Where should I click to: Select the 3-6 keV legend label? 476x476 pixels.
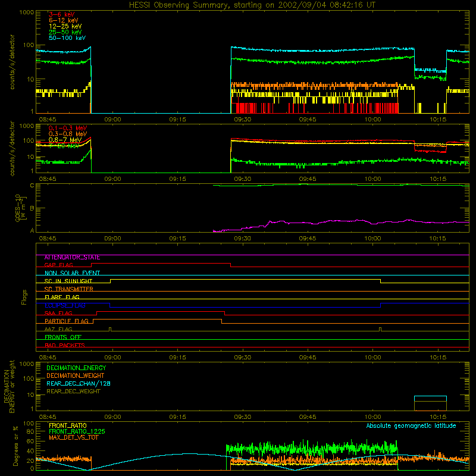click(62, 14)
